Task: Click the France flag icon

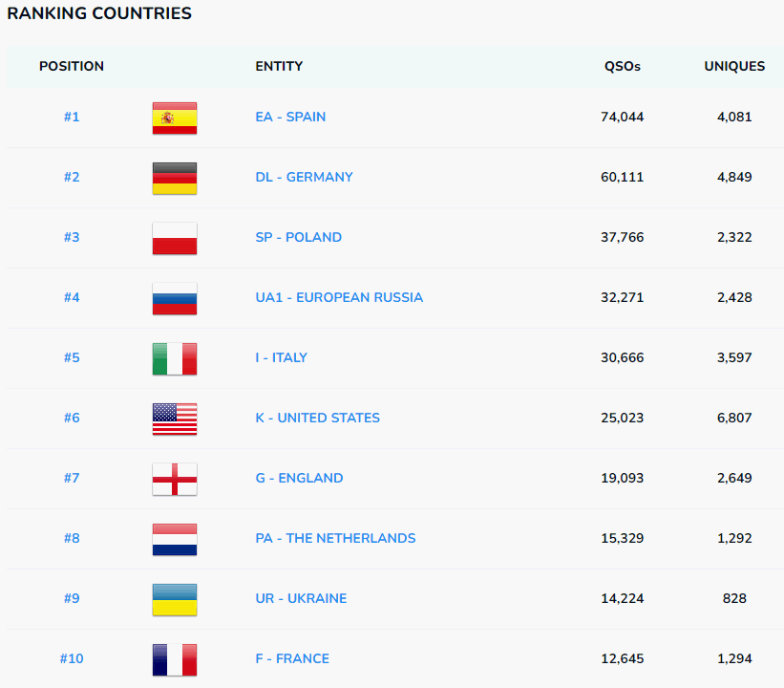Action: [x=175, y=659]
